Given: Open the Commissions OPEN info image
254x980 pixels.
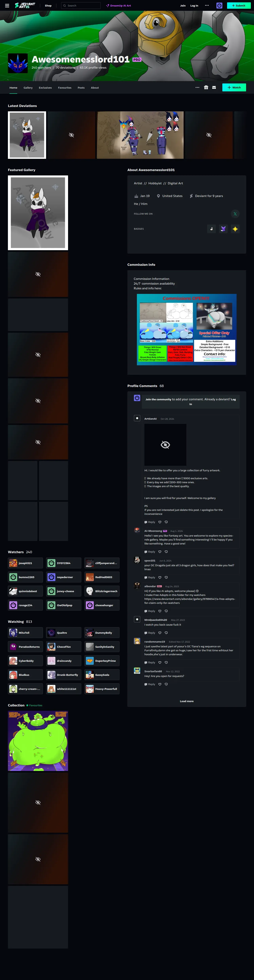Looking at the screenshot, I should tap(187, 330).
